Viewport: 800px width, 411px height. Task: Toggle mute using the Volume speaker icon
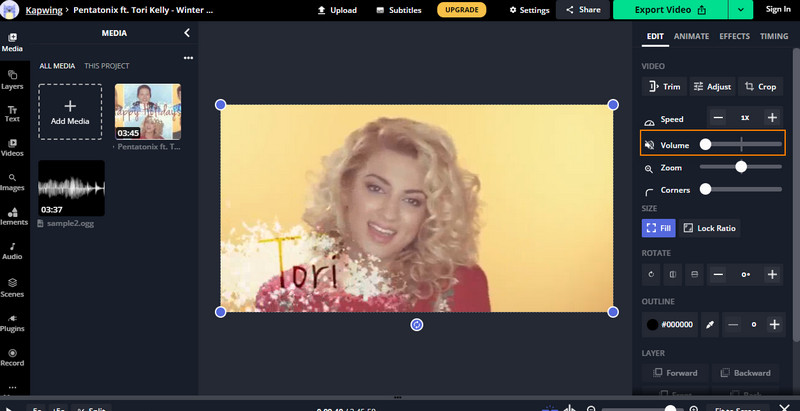pyautogui.click(x=650, y=145)
